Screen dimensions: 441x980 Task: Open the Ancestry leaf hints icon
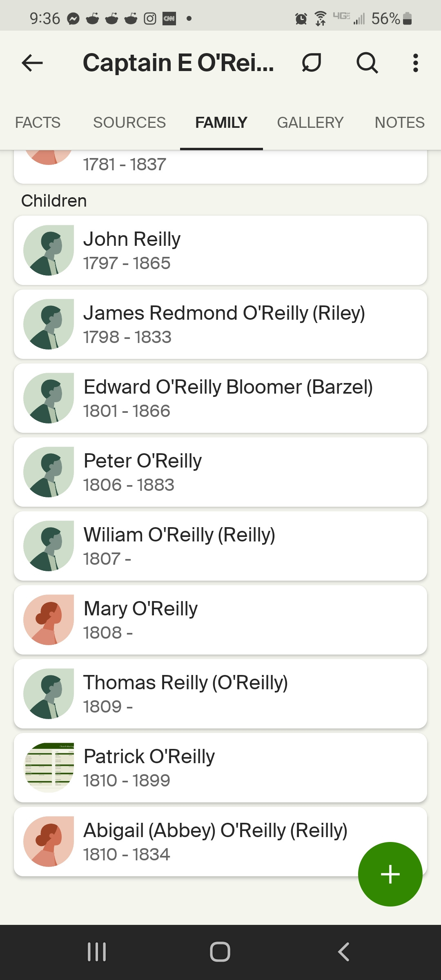point(312,63)
